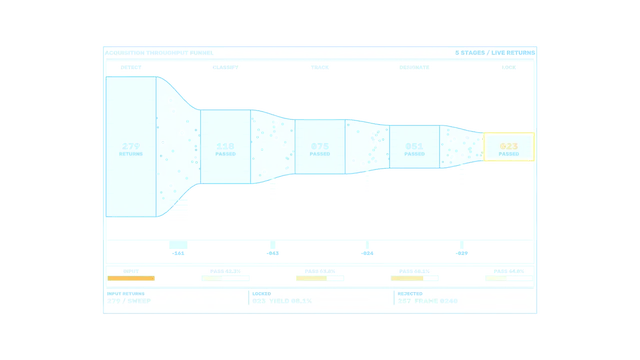
Task: Click the pass-rate bar under LOCK
Action: [x=509, y=278]
